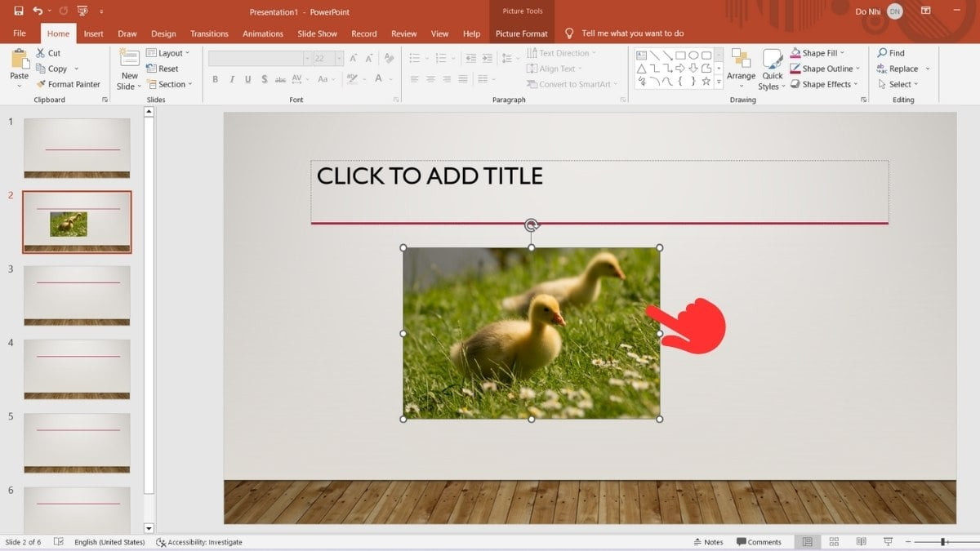This screenshot has height=551, width=980.
Task: Open the Find tool
Action: click(x=891, y=53)
